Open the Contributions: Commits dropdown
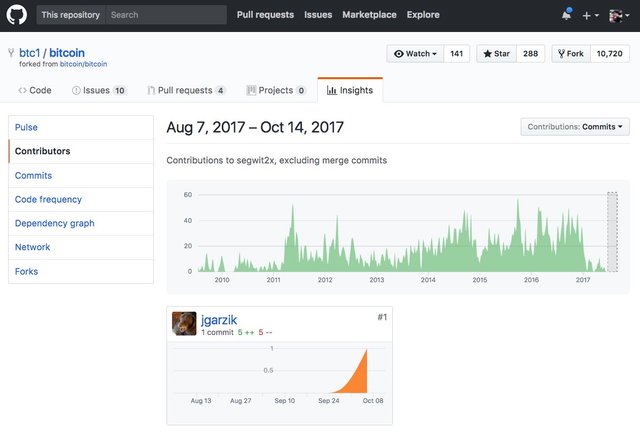 tap(575, 127)
